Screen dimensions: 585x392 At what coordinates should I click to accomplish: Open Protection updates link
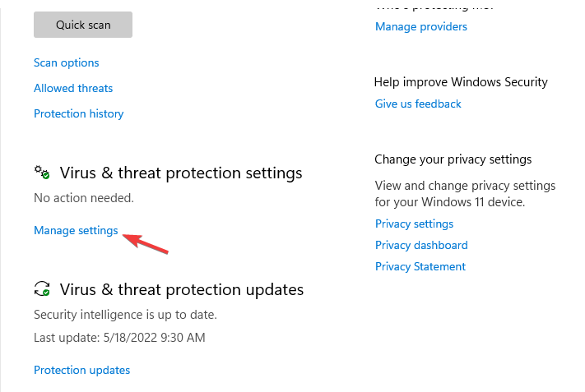pyautogui.click(x=82, y=371)
